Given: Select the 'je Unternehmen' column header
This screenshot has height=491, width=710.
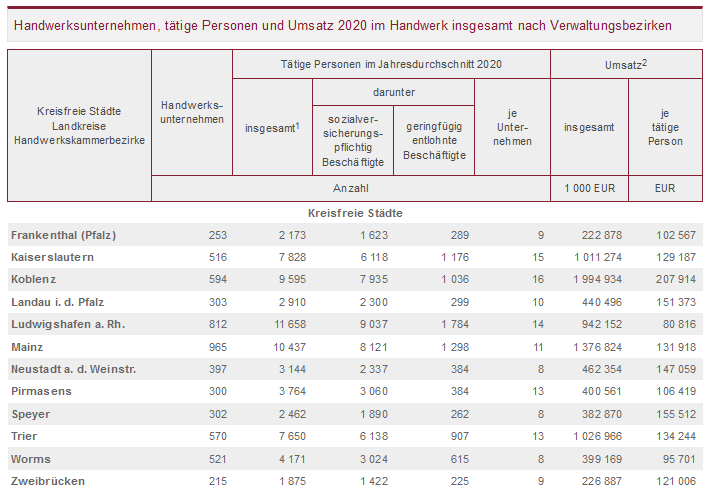Looking at the screenshot, I should (x=512, y=127).
